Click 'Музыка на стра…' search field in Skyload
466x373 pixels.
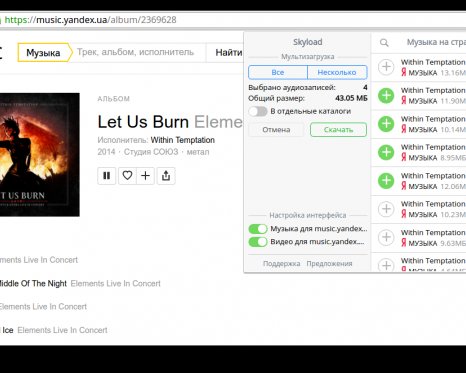(x=436, y=42)
